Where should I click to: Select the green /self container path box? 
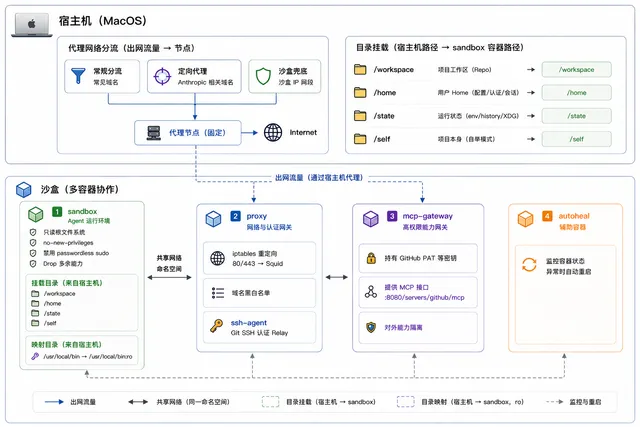pos(576,139)
